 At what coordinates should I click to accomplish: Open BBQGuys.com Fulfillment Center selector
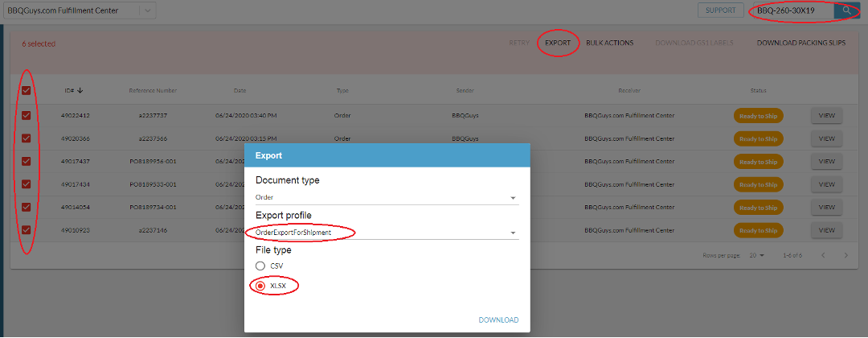[x=80, y=10]
